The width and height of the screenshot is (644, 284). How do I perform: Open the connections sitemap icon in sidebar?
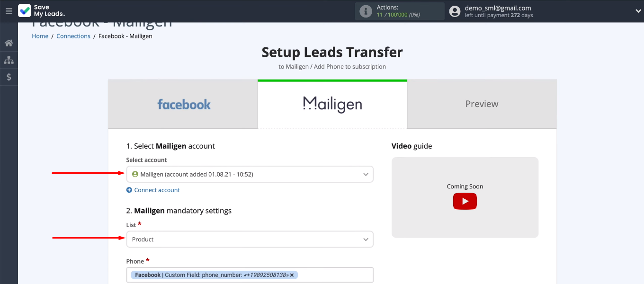pos(9,60)
